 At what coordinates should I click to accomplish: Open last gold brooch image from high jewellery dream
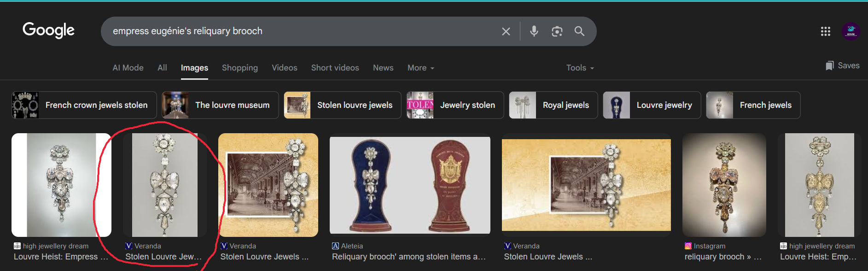pyautogui.click(x=819, y=185)
